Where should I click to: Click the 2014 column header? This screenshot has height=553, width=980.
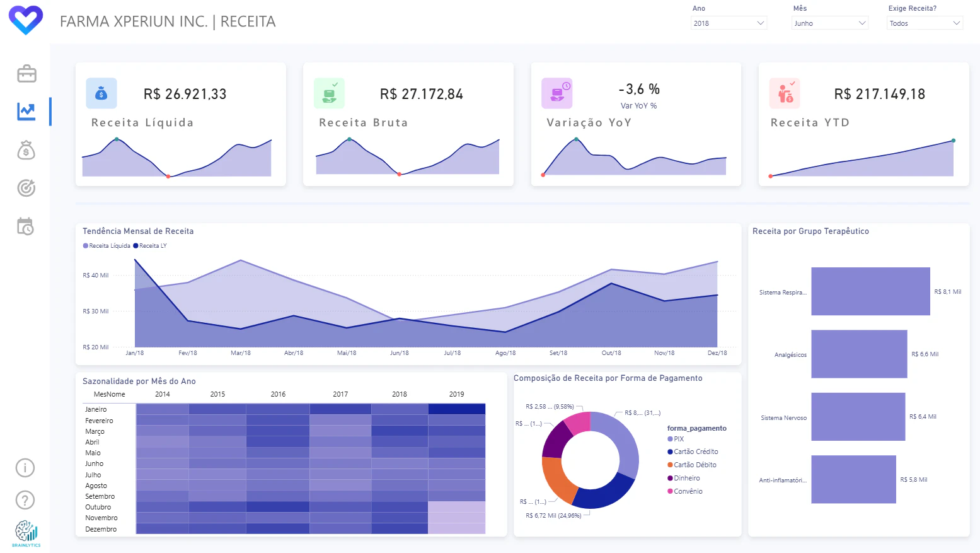click(x=163, y=394)
